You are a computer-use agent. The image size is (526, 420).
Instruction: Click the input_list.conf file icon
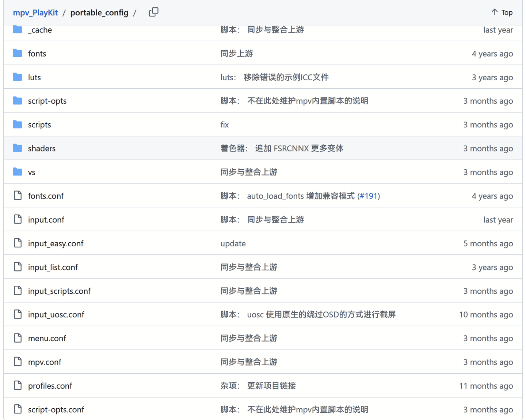coord(18,267)
